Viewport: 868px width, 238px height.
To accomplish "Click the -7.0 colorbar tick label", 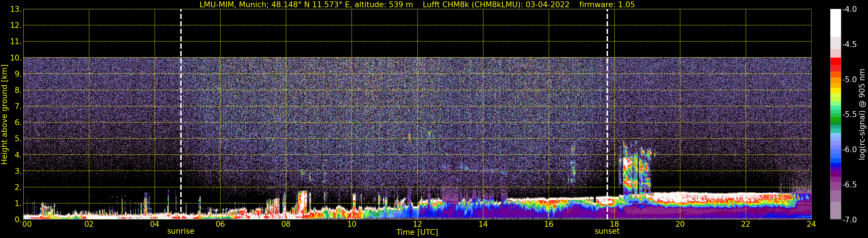I will point(849,220).
